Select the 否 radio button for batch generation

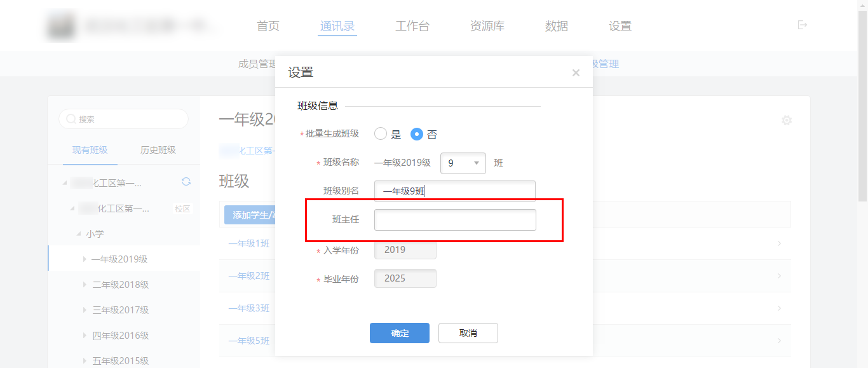pyautogui.click(x=417, y=134)
